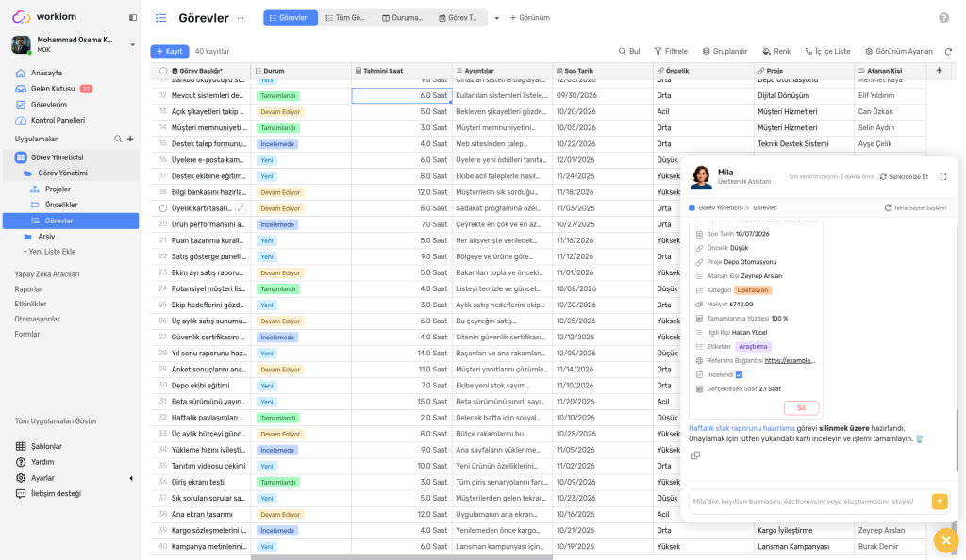The width and height of the screenshot is (966, 560).
Task: Expand the Ayarlar submenu arrow
Action: pyautogui.click(x=130, y=478)
